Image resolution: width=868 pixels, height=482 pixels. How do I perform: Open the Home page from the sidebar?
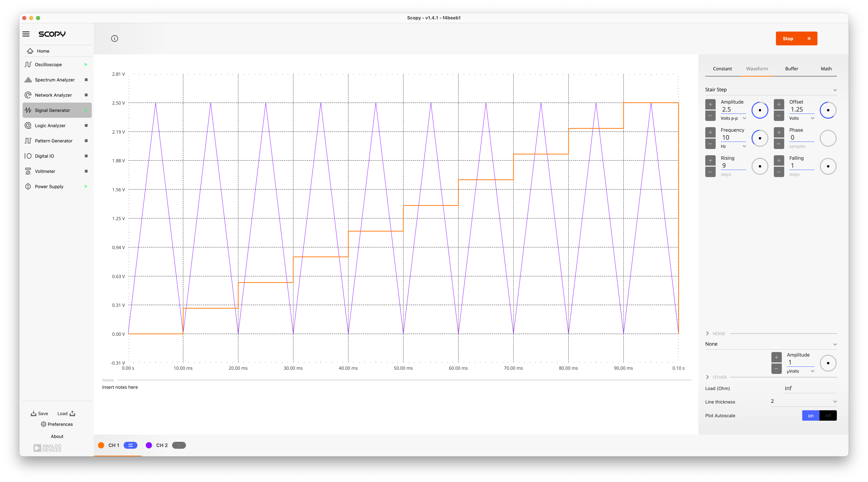coord(57,51)
